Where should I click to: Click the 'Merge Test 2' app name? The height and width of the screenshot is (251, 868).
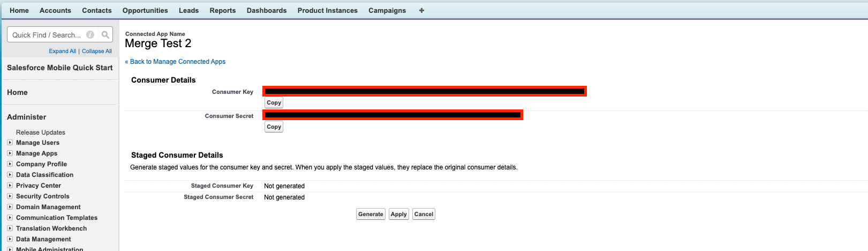(x=158, y=43)
